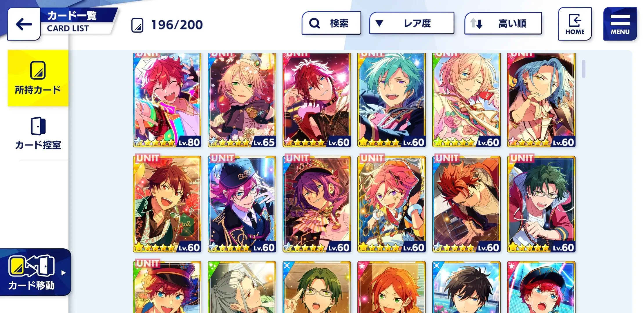Expand the レア度 sort dropdown
This screenshot has width=644, height=313.
tap(411, 23)
